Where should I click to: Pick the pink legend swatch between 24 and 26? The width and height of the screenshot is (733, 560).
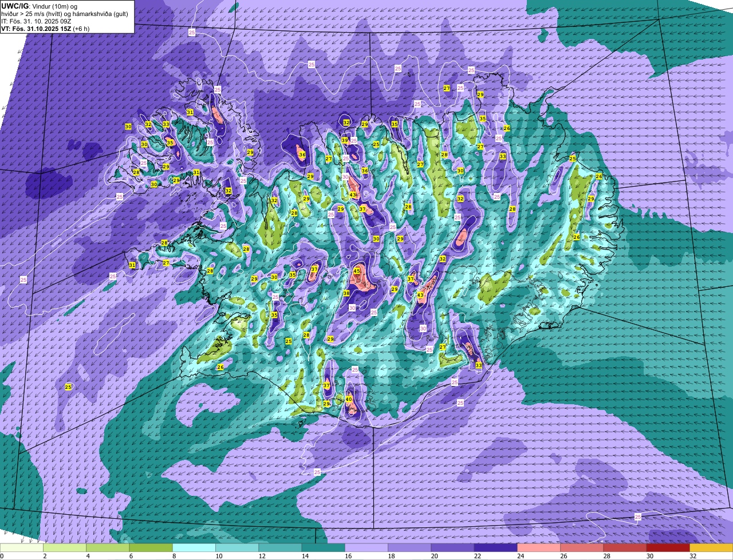pyautogui.click(x=539, y=547)
